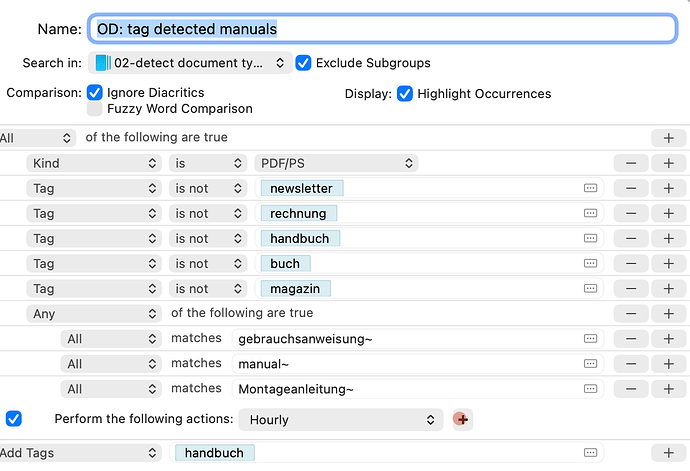Add a condition after magazin row
Viewport: 690px width, 471px height.
click(x=668, y=289)
